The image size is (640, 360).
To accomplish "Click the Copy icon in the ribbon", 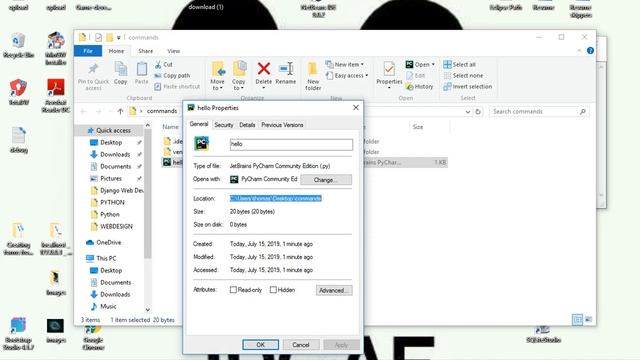I will [120, 69].
